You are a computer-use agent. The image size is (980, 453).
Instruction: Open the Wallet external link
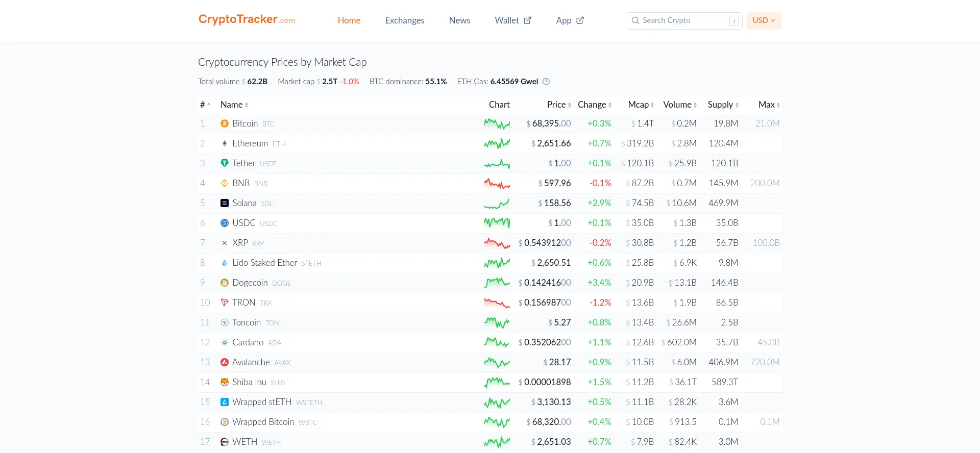tap(512, 20)
